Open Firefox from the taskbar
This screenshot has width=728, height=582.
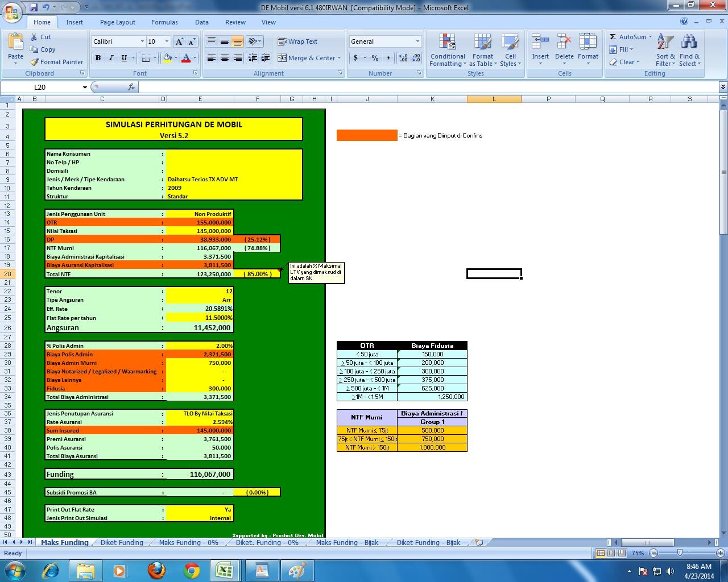pos(156,570)
